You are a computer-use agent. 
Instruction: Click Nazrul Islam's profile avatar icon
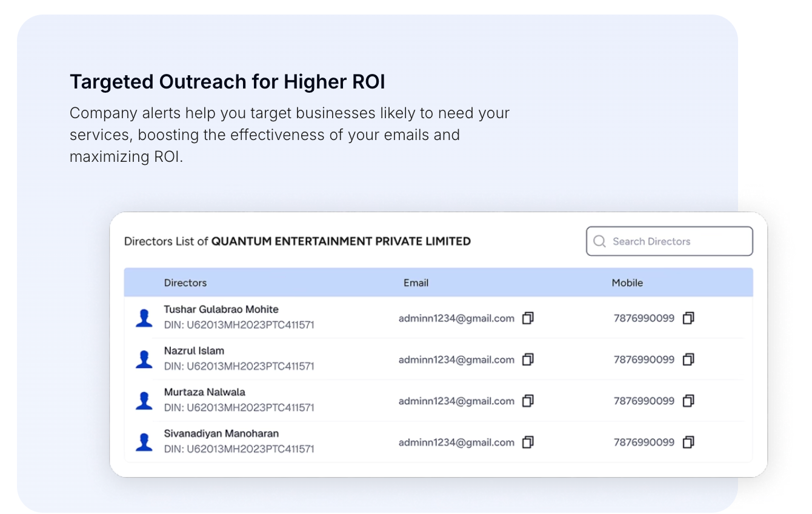[x=144, y=359]
